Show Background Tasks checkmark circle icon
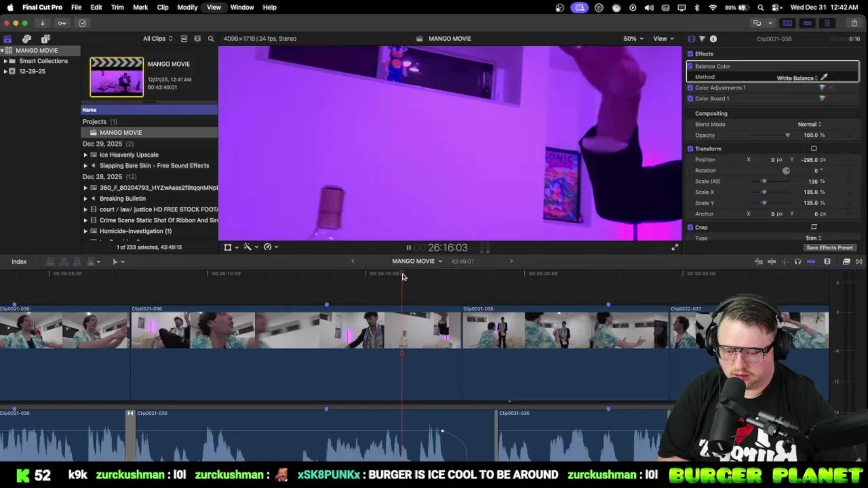Image resolution: width=868 pixels, height=488 pixels. tap(82, 23)
